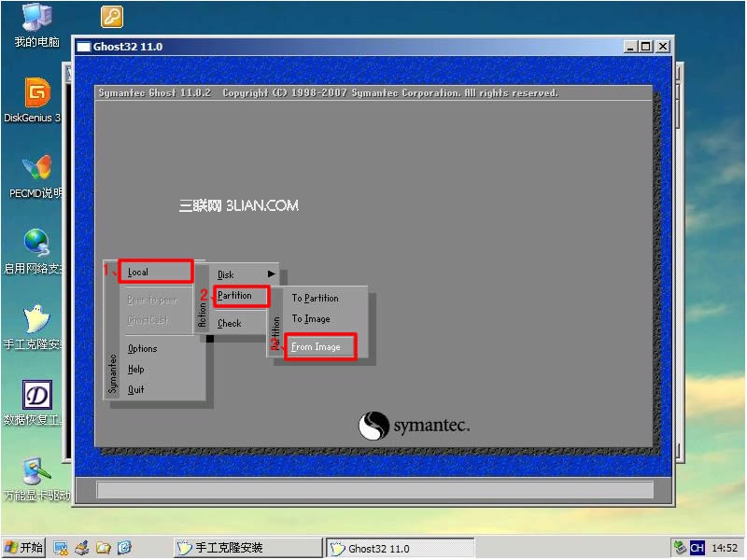Maximize the Ghost32 11.0 window
The width and height of the screenshot is (747, 560).
tap(645, 47)
